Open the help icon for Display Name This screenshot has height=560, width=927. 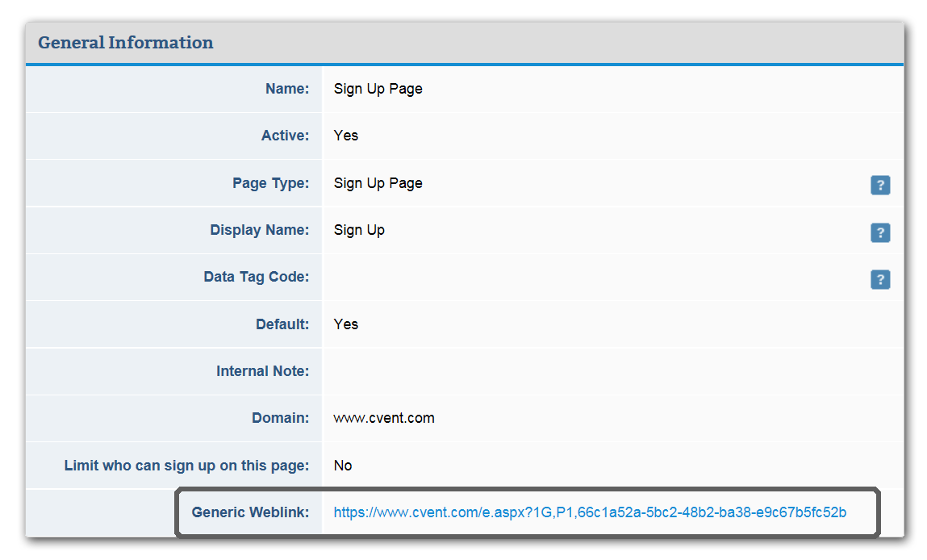point(880,232)
